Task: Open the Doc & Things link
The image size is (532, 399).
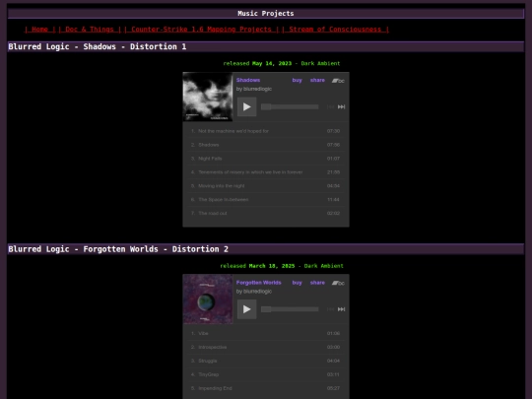Action: tap(90, 30)
